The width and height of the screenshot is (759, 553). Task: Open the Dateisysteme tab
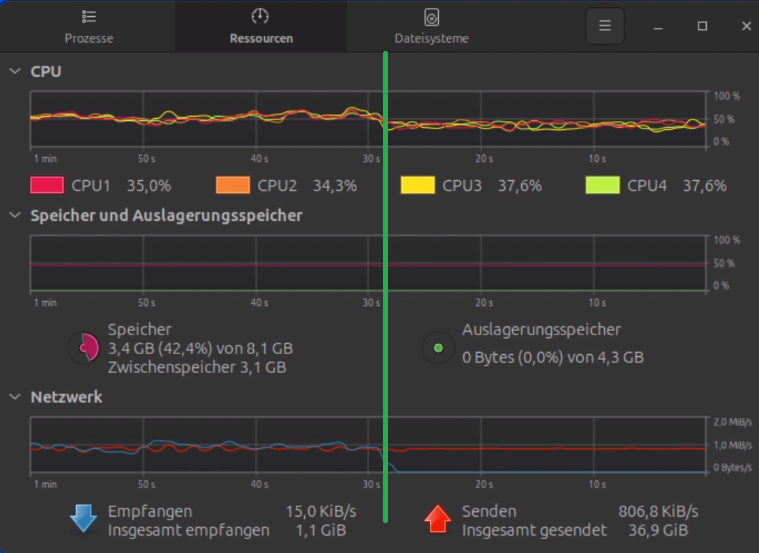[x=431, y=27]
